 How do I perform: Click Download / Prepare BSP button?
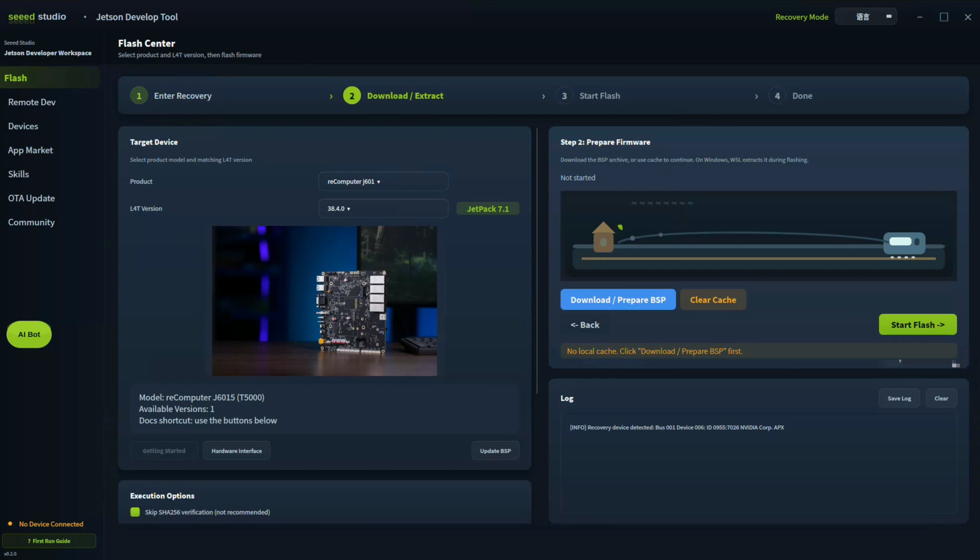618,300
